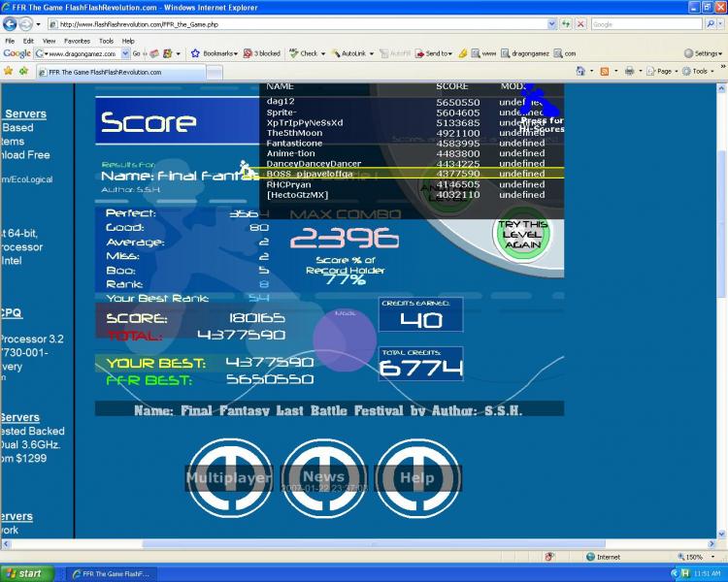The width and height of the screenshot is (728, 582).
Task: Click the Add to Favorites icon
Action: 23,71
